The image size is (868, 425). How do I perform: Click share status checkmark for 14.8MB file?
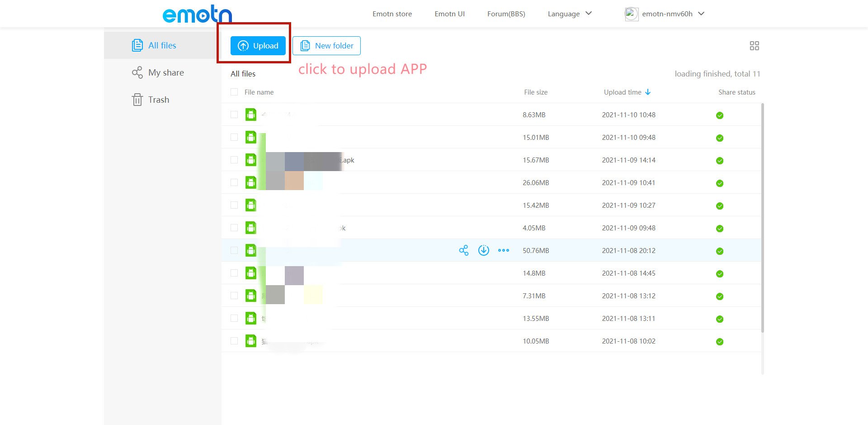(720, 274)
